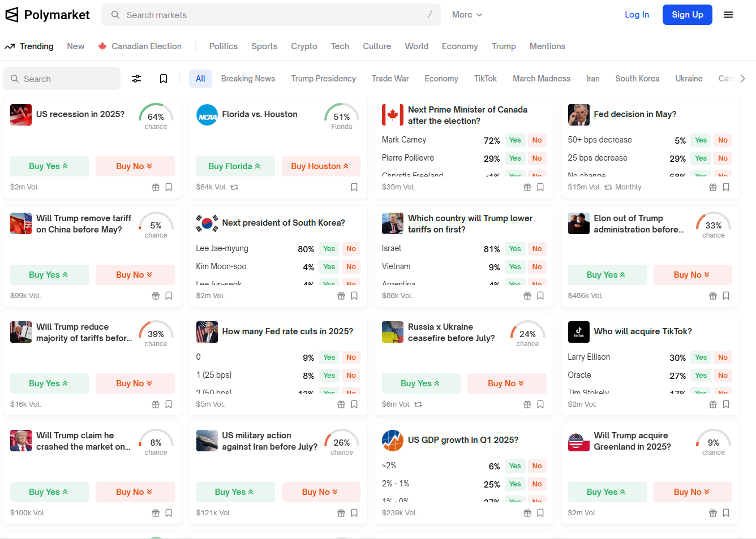Gift icon on Next Prime Minister of Canada card

[527, 187]
